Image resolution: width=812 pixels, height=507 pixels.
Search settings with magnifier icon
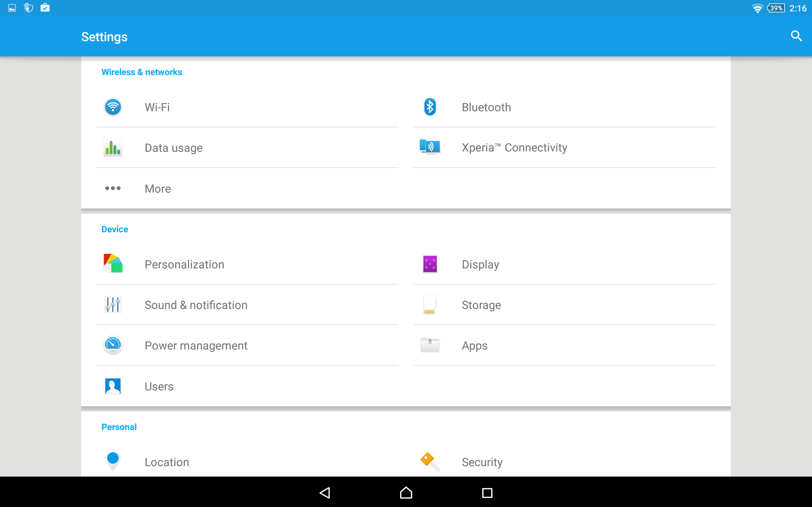coord(796,36)
